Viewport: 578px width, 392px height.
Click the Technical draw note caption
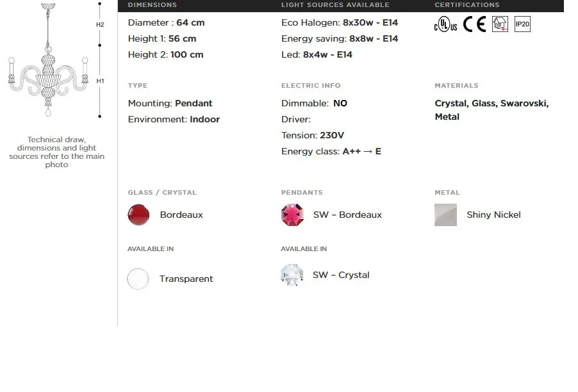tap(57, 152)
